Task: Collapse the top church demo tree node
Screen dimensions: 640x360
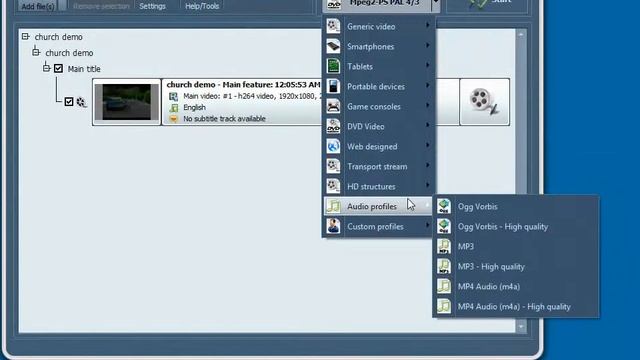Action: click(x=25, y=37)
